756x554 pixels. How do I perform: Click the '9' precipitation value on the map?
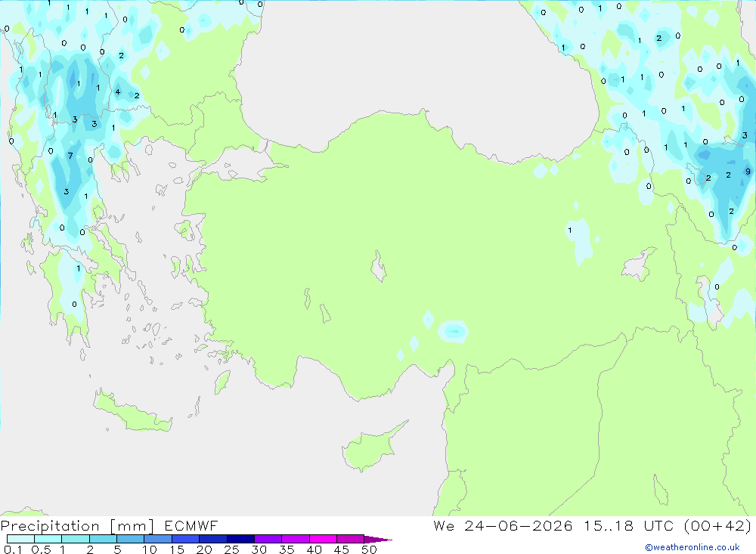[748, 171]
